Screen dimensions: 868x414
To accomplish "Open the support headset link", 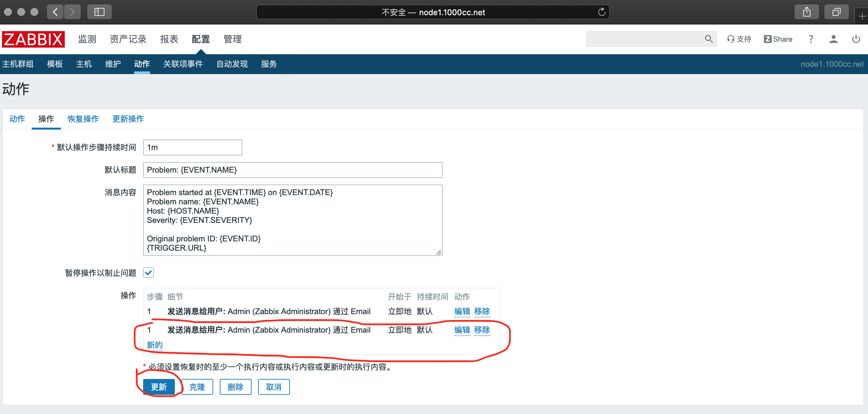I will pos(739,39).
